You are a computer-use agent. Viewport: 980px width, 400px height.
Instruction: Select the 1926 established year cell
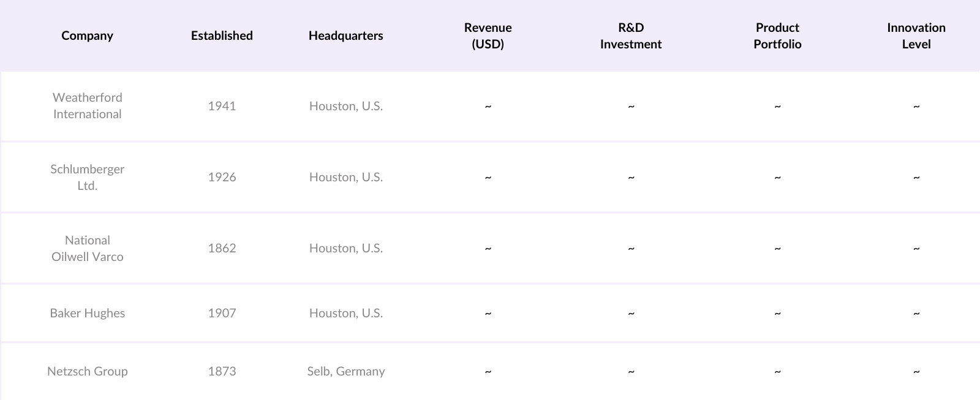(x=222, y=177)
